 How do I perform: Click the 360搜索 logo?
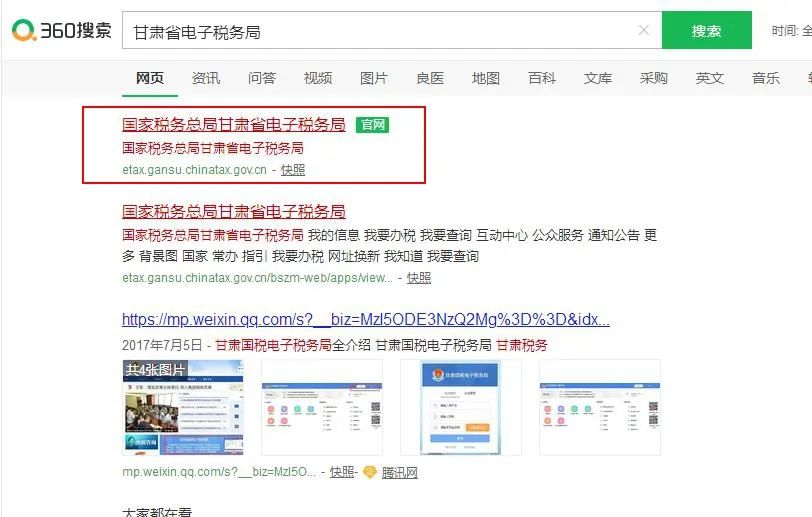pos(62,30)
